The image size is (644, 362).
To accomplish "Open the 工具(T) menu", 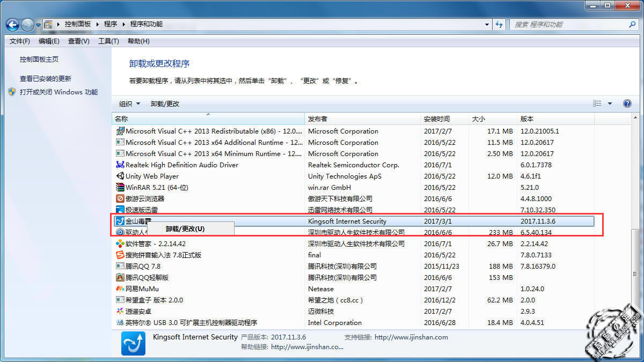I will tap(108, 41).
